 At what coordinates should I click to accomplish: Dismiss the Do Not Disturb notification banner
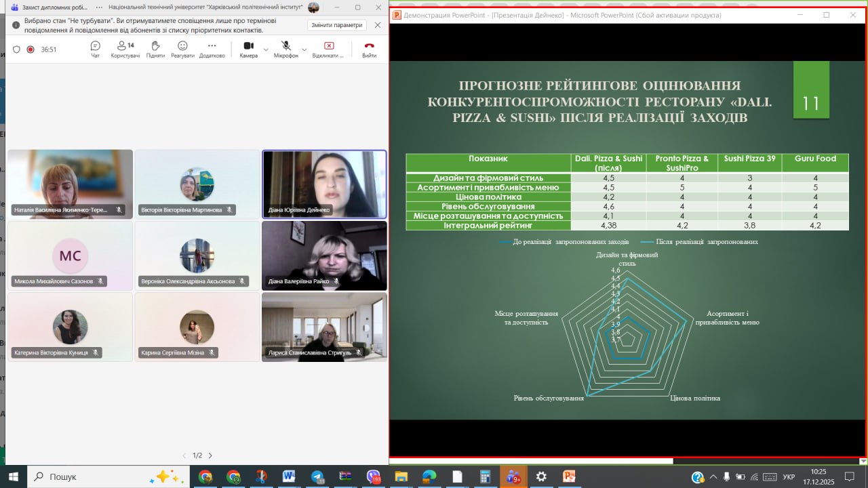(378, 25)
